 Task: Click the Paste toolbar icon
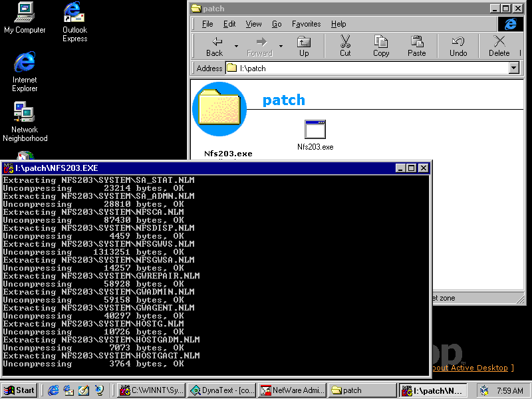click(x=417, y=46)
